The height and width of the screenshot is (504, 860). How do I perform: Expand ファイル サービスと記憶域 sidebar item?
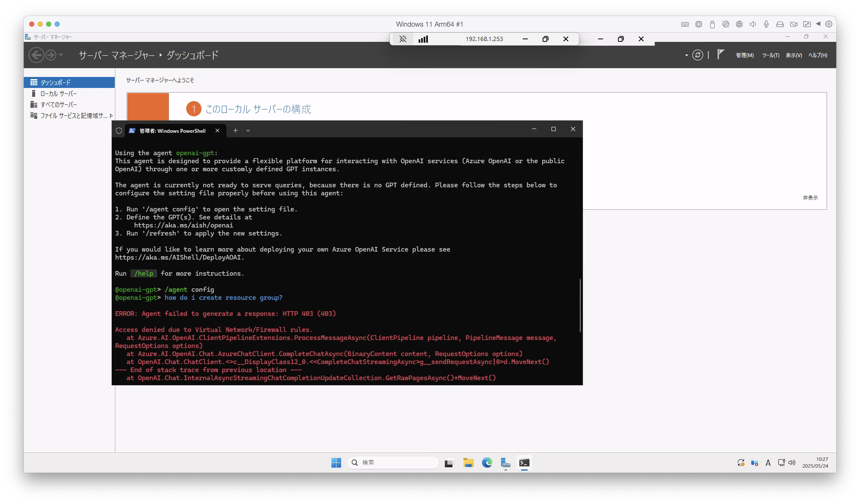pyautogui.click(x=111, y=115)
